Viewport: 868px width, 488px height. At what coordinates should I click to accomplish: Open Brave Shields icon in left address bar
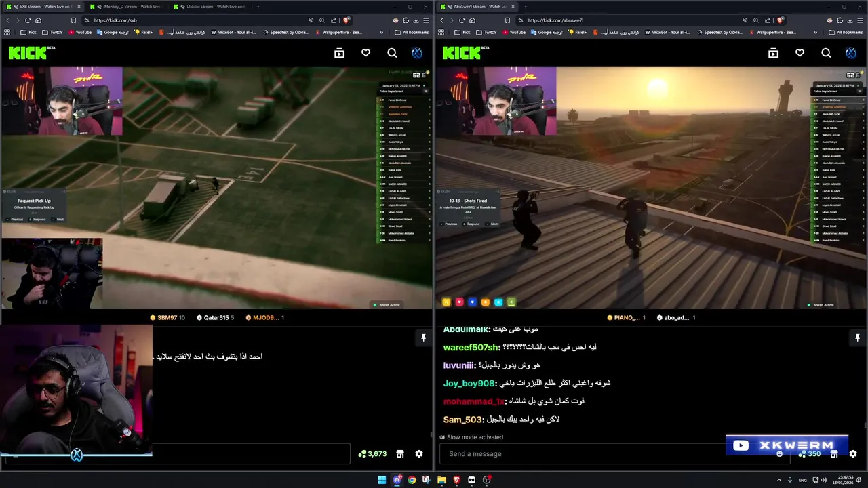347,20
